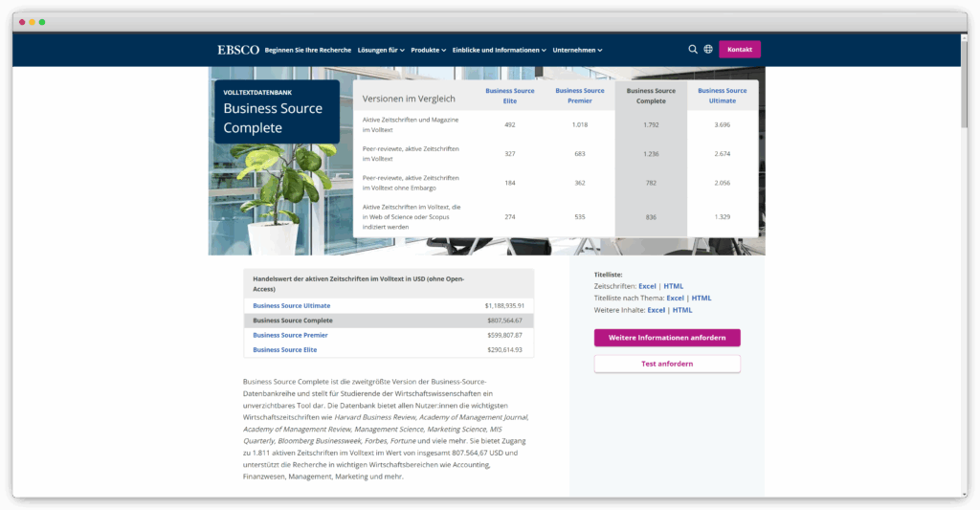Click the $599,807.87 value
Viewport: 980px width, 510px height.
pos(504,335)
